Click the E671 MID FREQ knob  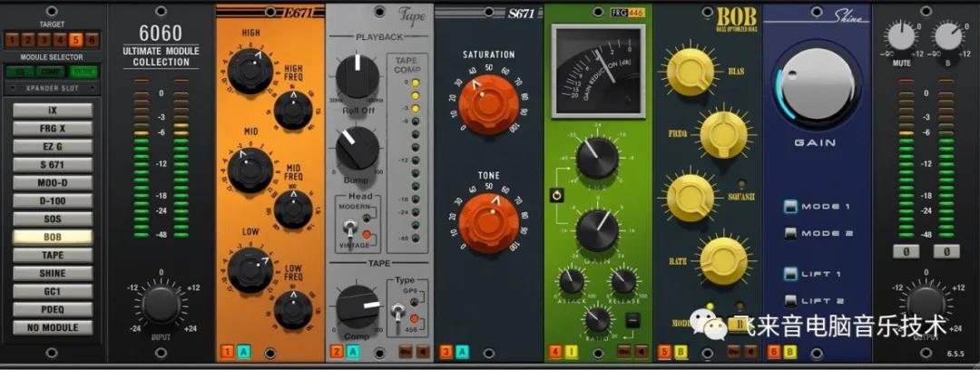click(292, 209)
